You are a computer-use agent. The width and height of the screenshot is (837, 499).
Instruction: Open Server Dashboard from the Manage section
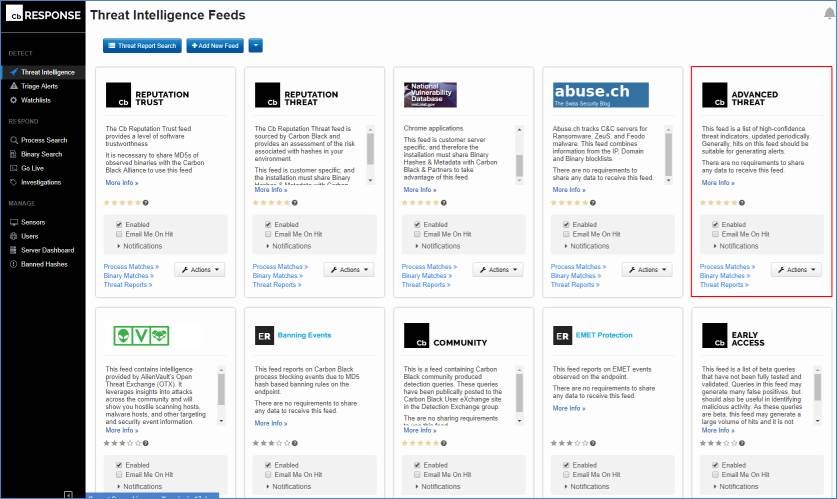pos(47,250)
